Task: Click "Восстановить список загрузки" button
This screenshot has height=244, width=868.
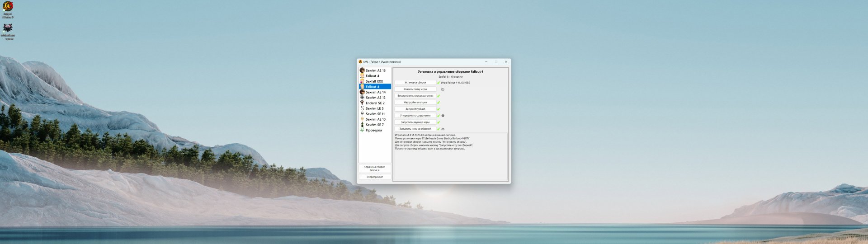Action: 415,96
